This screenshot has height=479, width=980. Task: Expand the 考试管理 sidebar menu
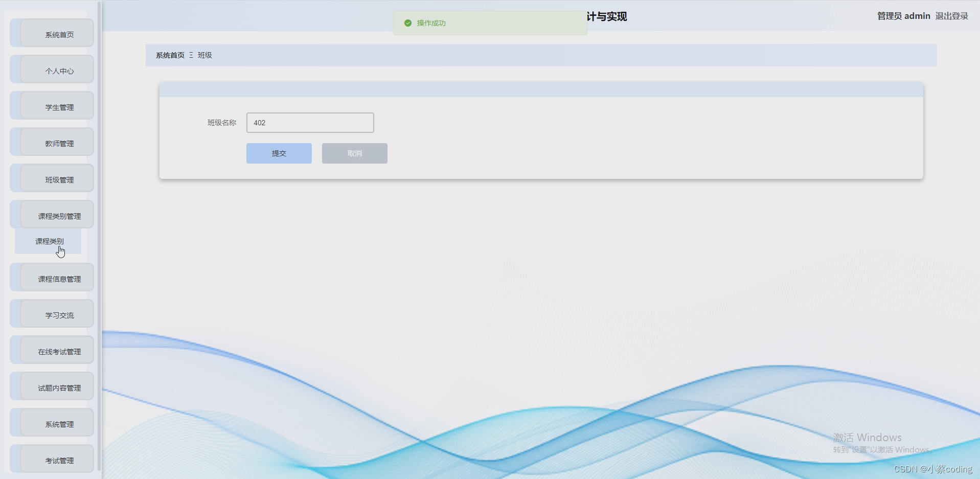pyautogui.click(x=52, y=459)
